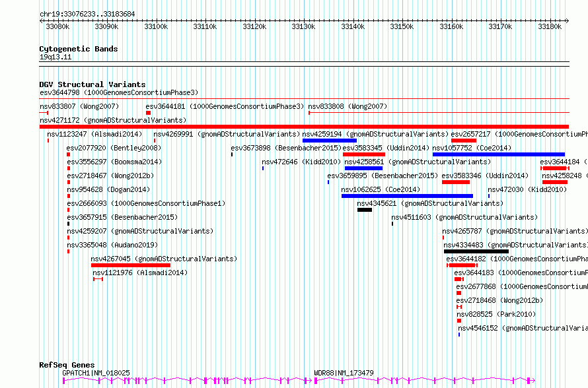This screenshot has width=588, height=388.
Task: Click red esv3583345 (Uddin2014) bar
Action: click(x=364, y=154)
